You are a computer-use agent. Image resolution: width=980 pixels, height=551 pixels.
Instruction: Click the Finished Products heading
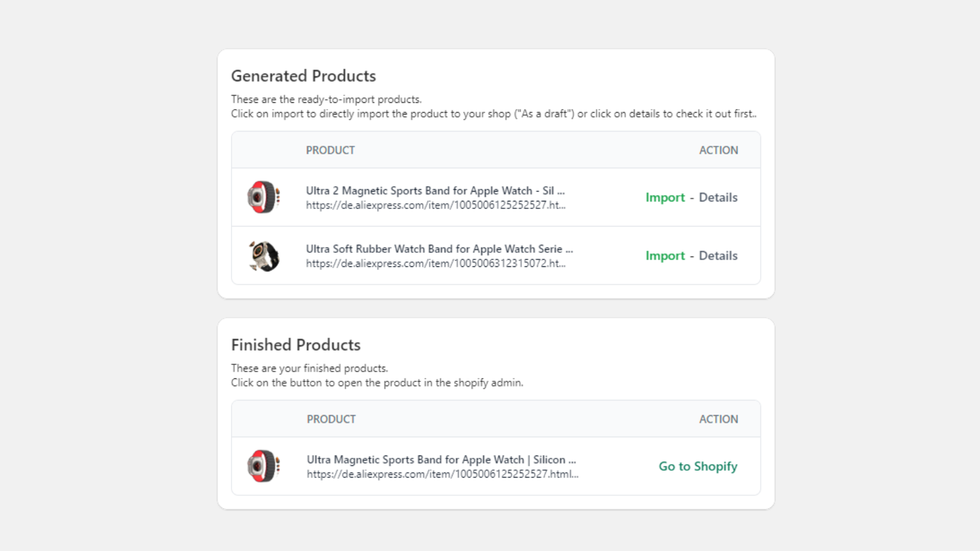tap(296, 345)
